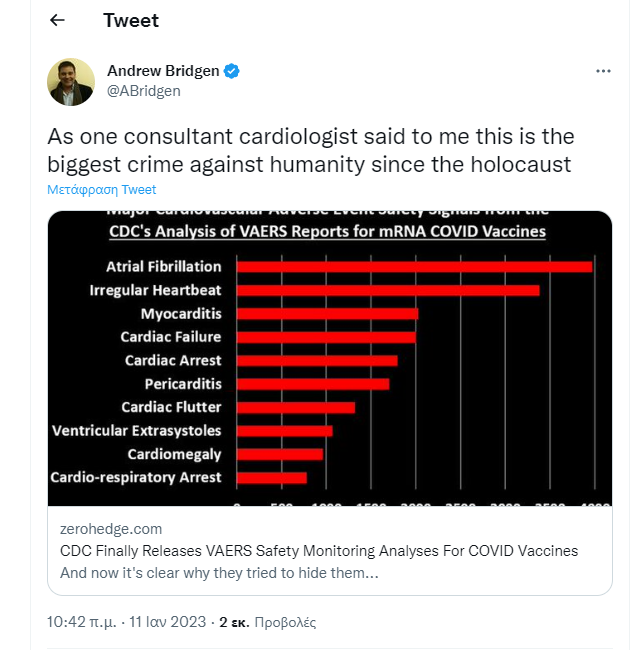Click the Cardio-respiratory Arrest bar
This screenshot has width=631, height=650.
click(272, 478)
